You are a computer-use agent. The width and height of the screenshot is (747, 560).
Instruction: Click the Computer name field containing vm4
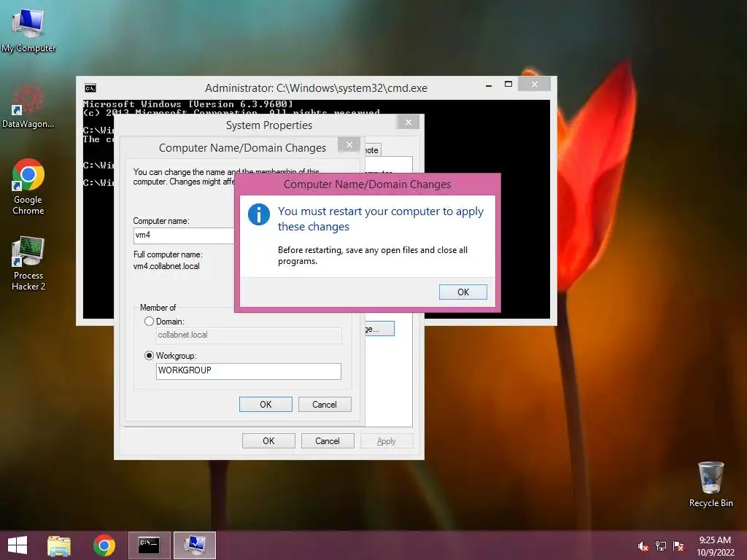(x=184, y=236)
